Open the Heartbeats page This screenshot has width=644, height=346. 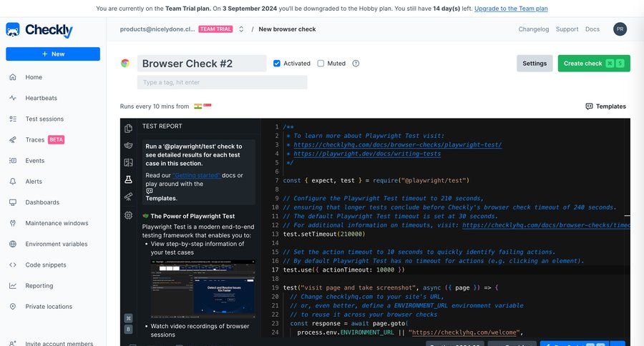click(x=41, y=98)
